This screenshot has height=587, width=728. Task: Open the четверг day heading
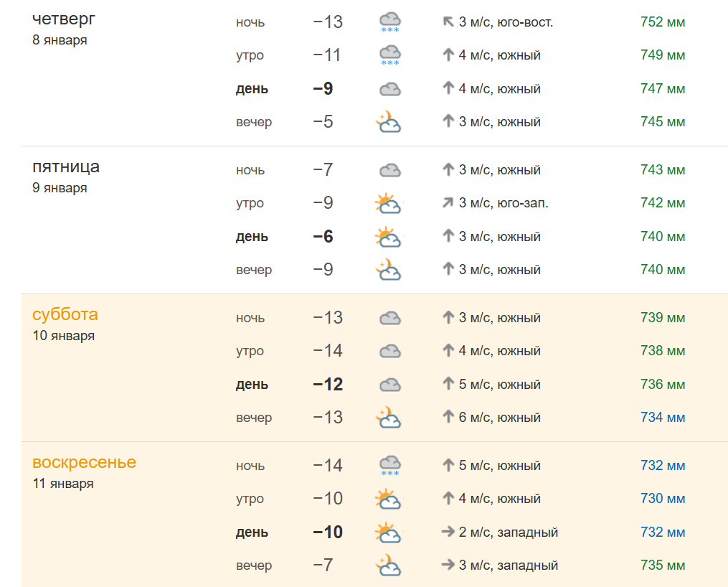pyautogui.click(x=64, y=19)
